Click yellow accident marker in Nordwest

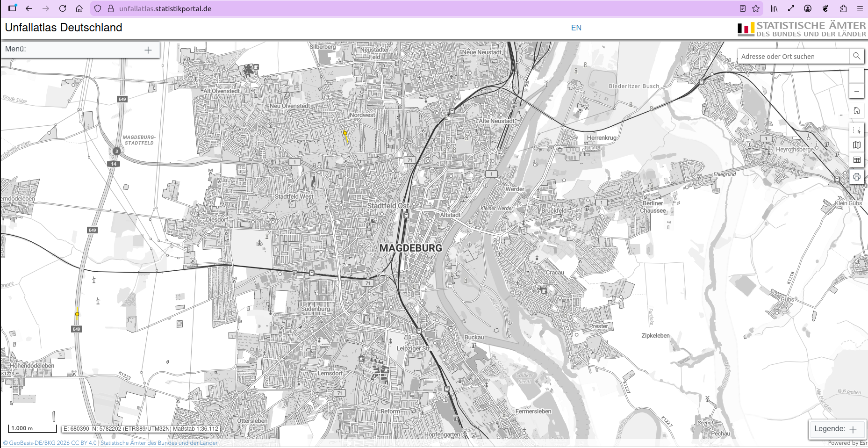345,133
